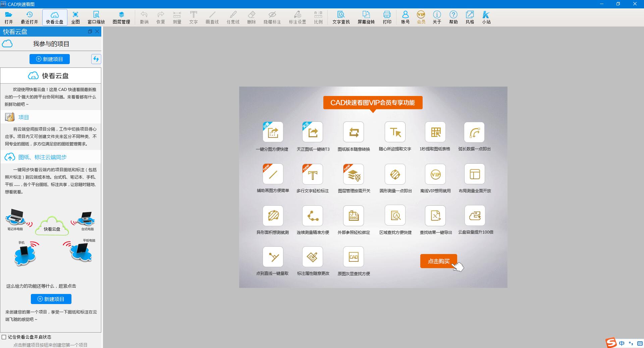Select the 文字 text annotation tool
This screenshot has height=348, width=644.
coord(194,17)
